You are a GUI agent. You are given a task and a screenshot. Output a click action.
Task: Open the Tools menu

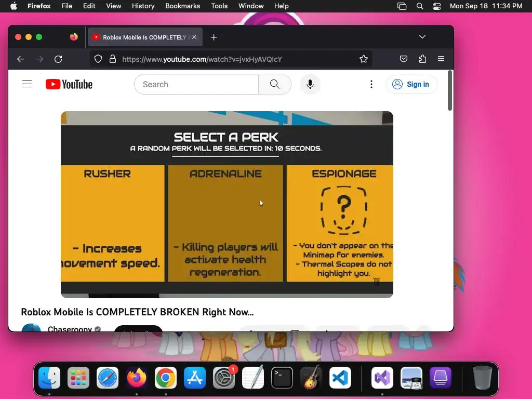click(x=219, y=6)
